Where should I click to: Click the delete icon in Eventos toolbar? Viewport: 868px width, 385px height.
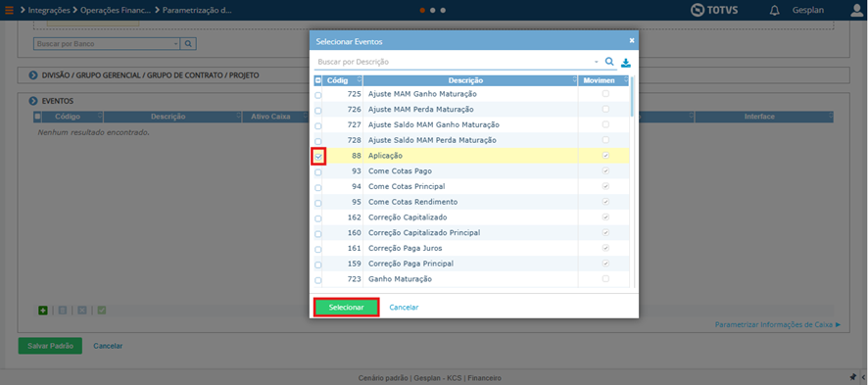point(82,311)
